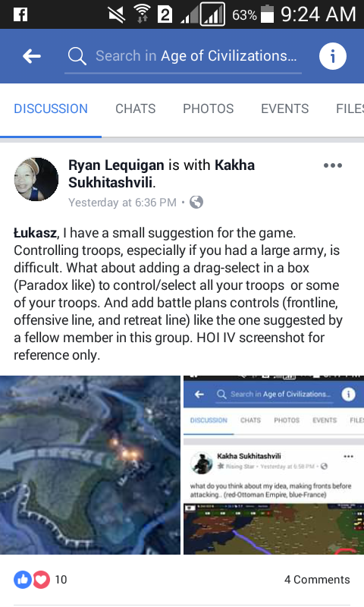Tap the Wi-Fi icon in status bar

[x=142, y=14]
